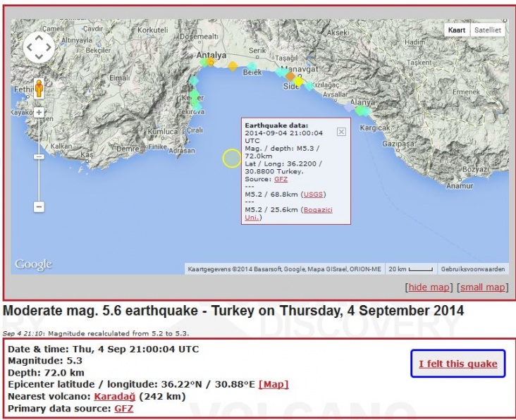Open Gebruiksvoorwaarden terms link on map
Image resolution: width=516 pixels, height=420 pixels.
(x=472, y=269)
